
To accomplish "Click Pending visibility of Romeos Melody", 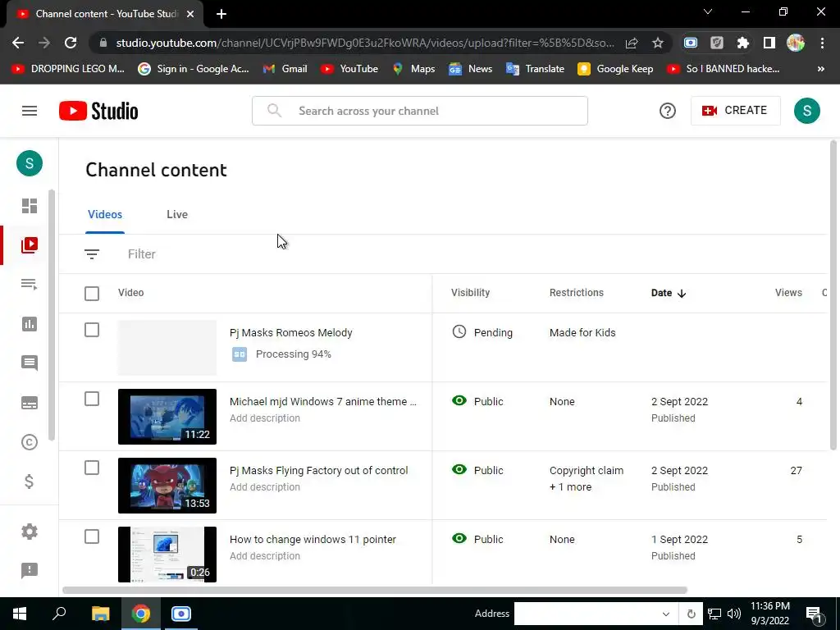I will click(482, 333).
